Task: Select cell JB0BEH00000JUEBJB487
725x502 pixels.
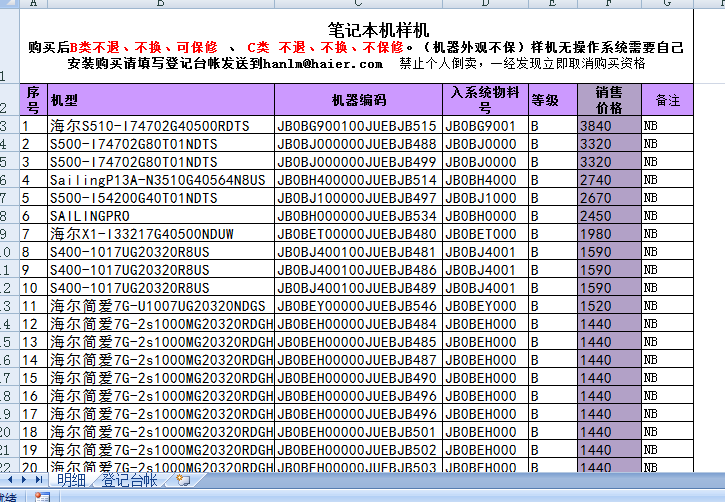Action: 358,360
